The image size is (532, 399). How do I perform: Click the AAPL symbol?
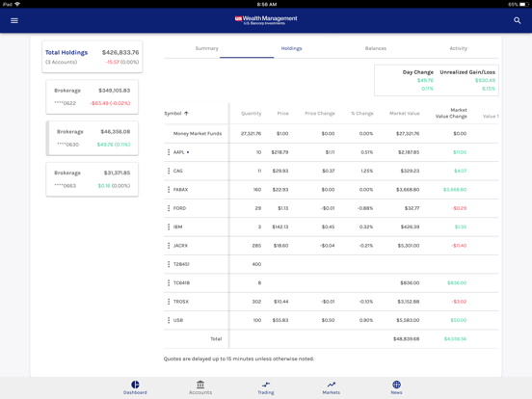pyautogui.click(x=179, y=152)
